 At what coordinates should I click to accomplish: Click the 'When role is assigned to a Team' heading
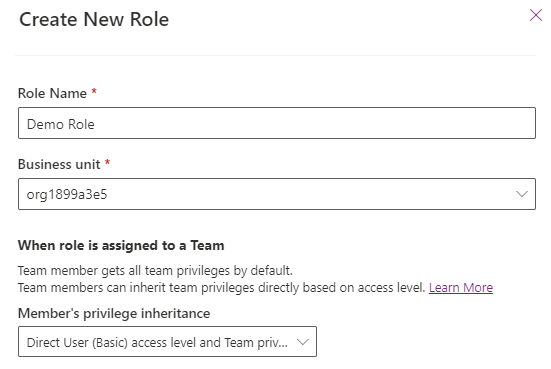[121, 245]
